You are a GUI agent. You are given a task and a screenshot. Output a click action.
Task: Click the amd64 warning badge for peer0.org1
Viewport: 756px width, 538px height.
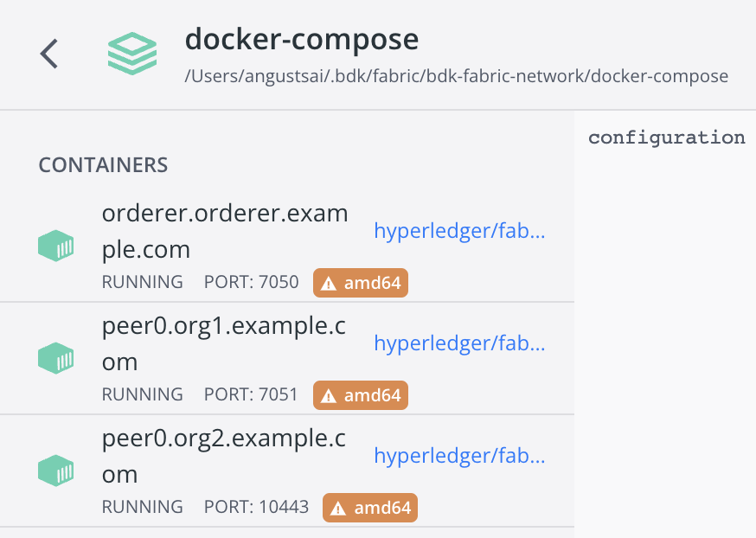coord(360,395)
